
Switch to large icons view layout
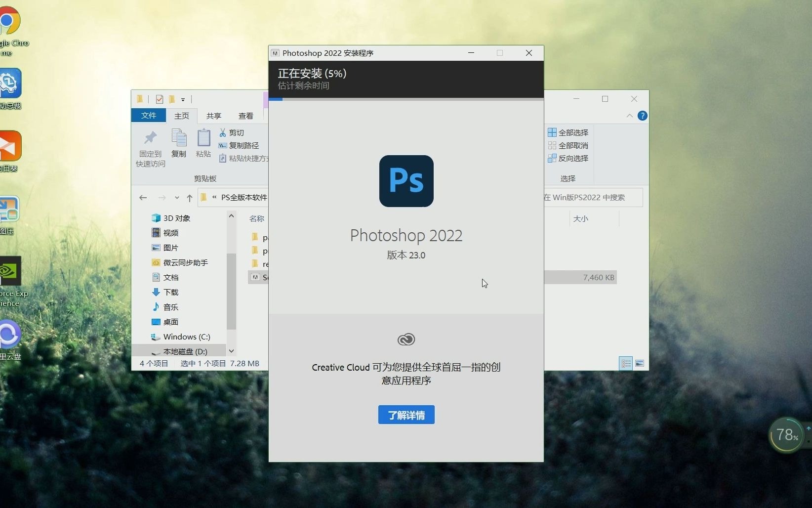point(640,363)
